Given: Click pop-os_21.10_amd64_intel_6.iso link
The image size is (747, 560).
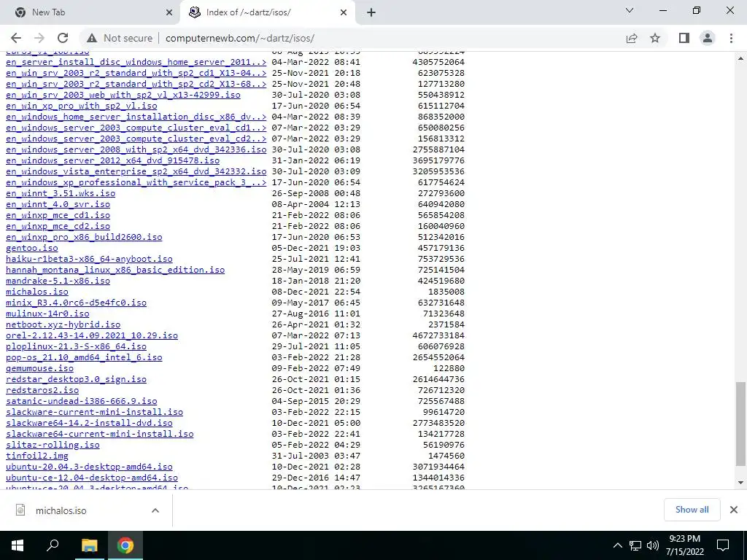Looking at the screenshot, I should click(84, 357).
